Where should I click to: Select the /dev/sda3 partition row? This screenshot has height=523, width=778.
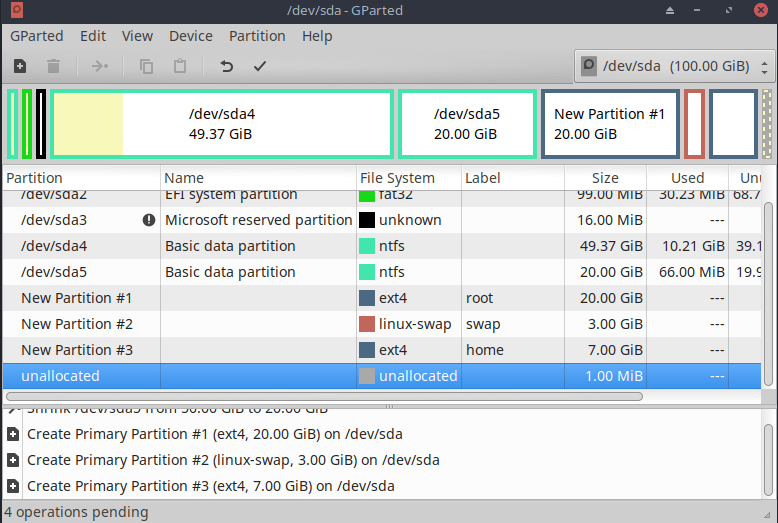[x=382, y=220]
